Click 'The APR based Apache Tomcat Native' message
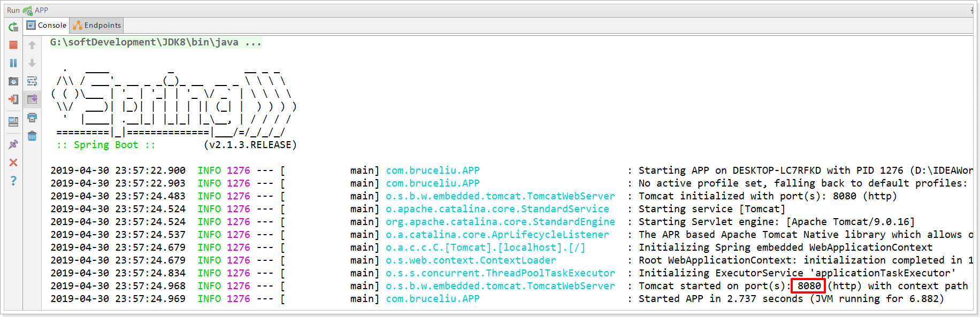This screenshot has width=980, height=317. pyautogui.click(x=806, y=235)
